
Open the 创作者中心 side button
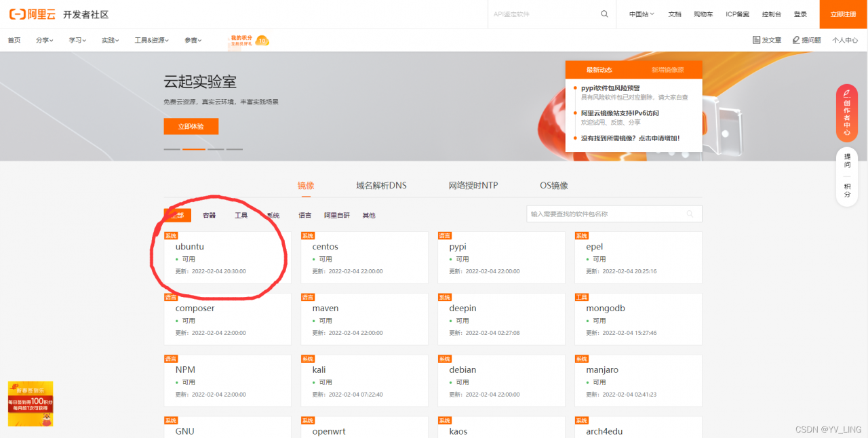click(847, 113)
